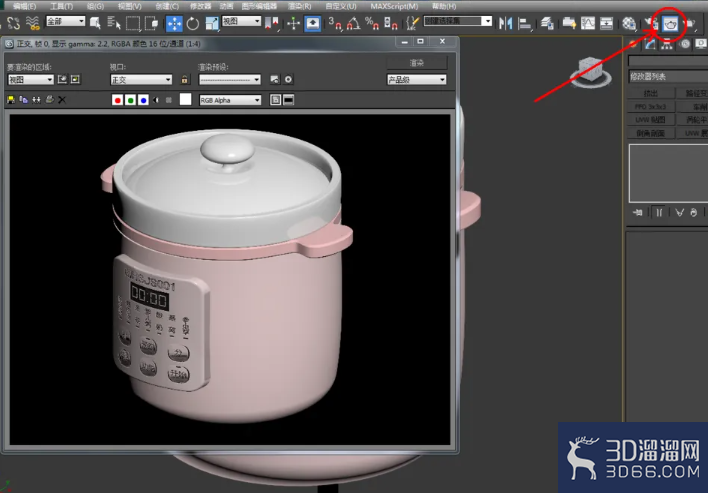
Task: Open the 全部 selection filter dropdown
Action: click(65, 21)
